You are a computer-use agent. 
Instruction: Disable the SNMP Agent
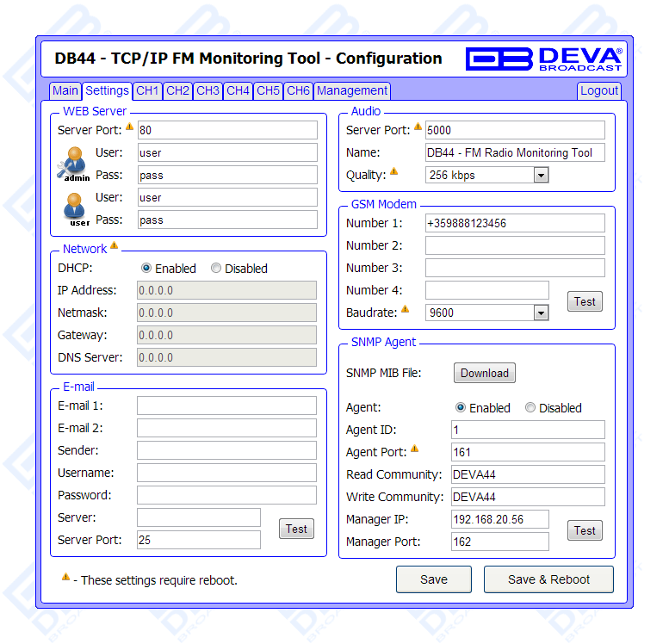tap(530, 408)
